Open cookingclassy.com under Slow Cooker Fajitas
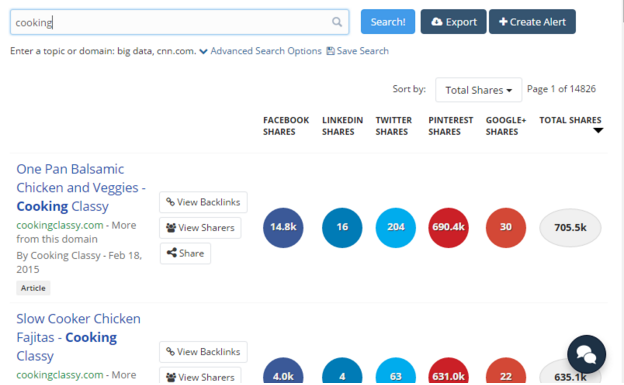 [x=60, y=375]
